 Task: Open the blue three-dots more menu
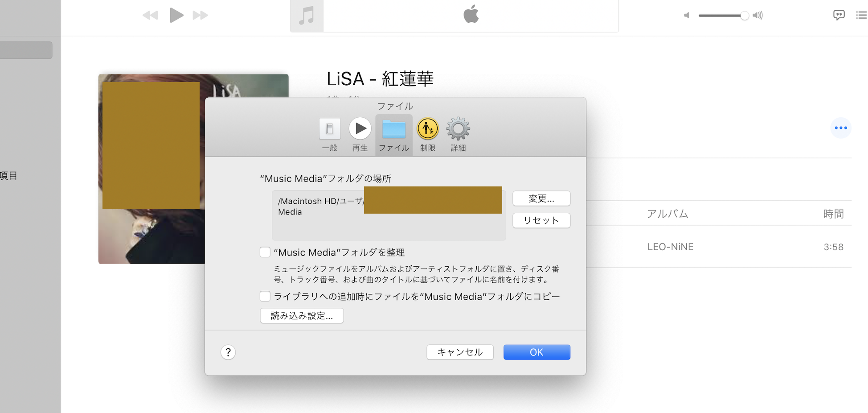[x=841, y=128]
